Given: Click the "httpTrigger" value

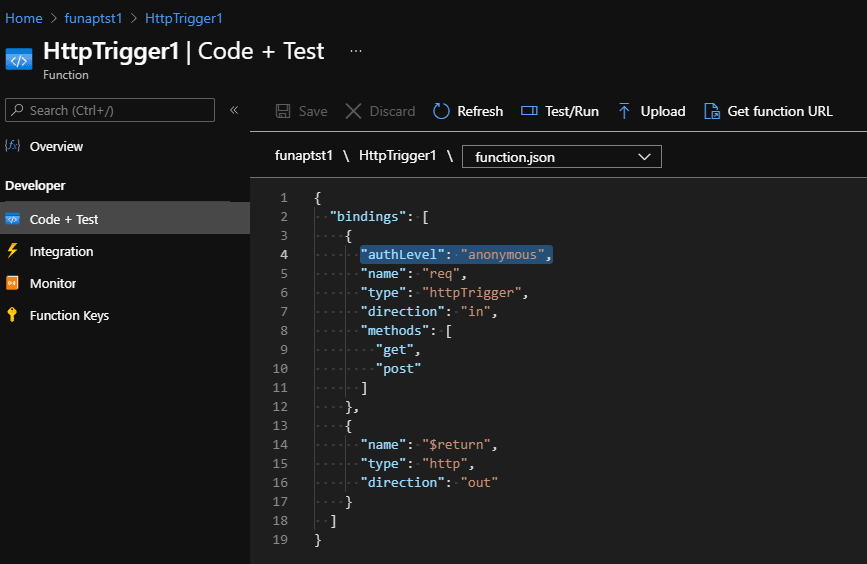Looking at the screenshot, I should pyautogui.click(x=472, y=293).
